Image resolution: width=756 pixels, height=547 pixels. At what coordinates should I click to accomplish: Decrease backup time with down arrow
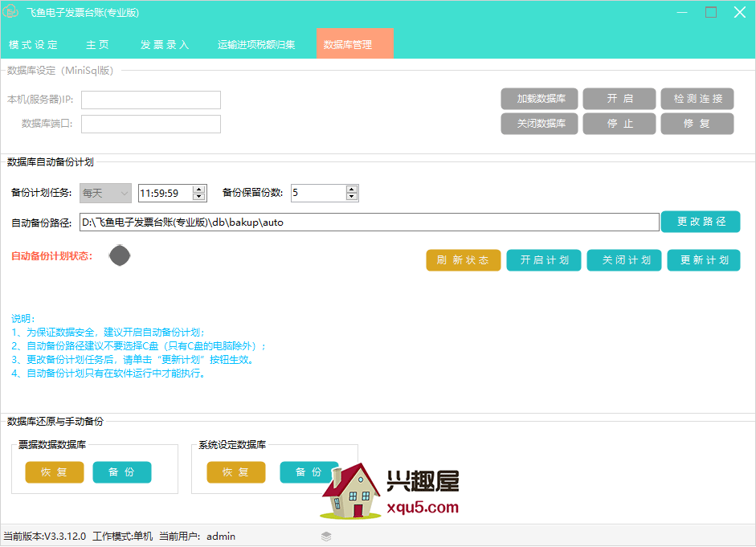point(198,197)
